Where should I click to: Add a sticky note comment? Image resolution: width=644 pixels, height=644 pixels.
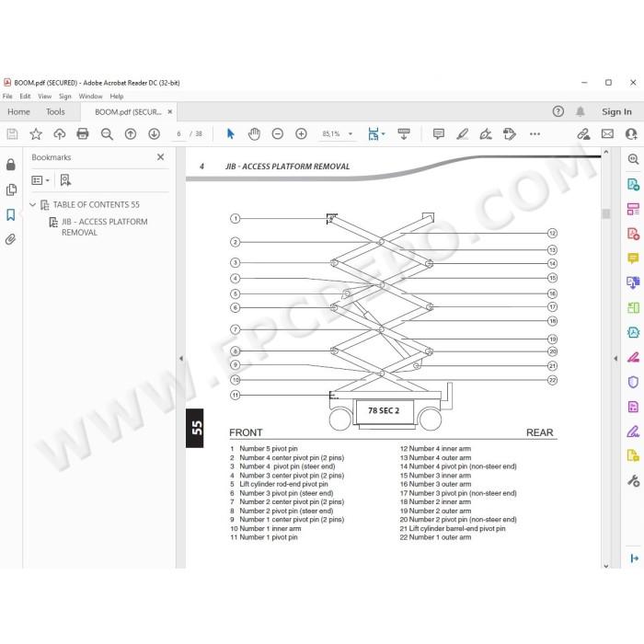click(439, 134)
